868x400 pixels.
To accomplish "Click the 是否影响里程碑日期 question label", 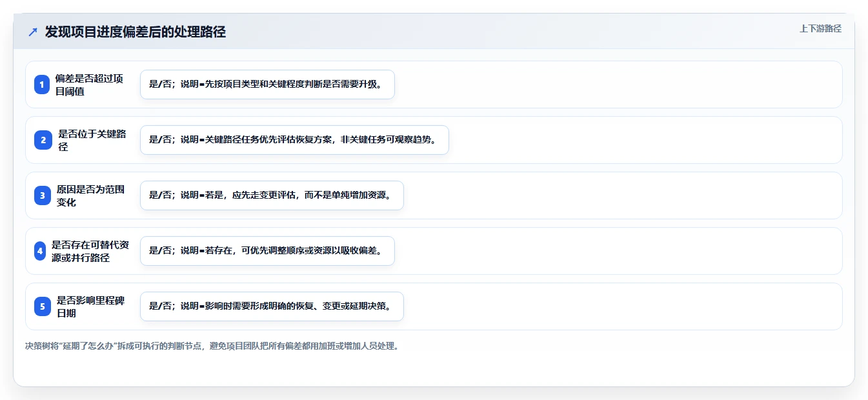I will point(90,306).
